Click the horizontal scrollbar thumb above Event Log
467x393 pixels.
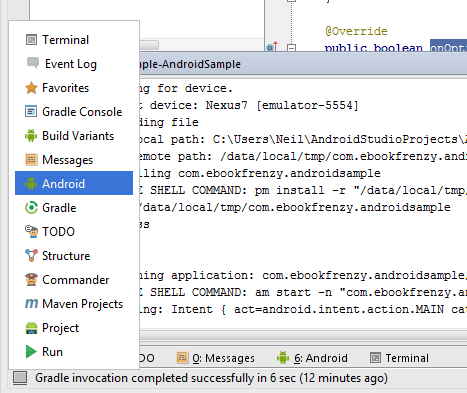click(x=149, y=45)
